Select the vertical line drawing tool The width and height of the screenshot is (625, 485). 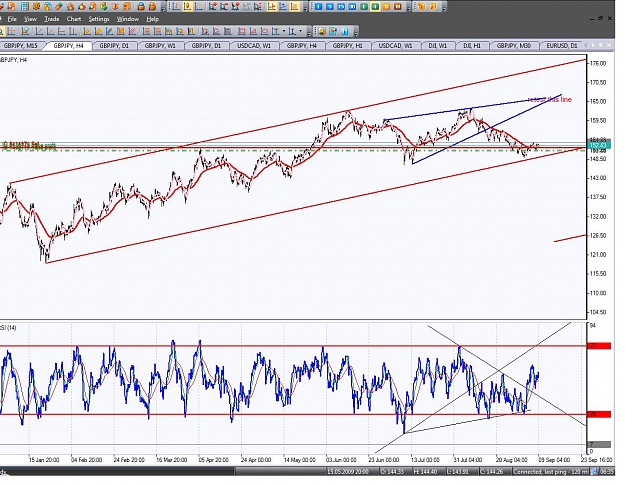click(73, 31)
